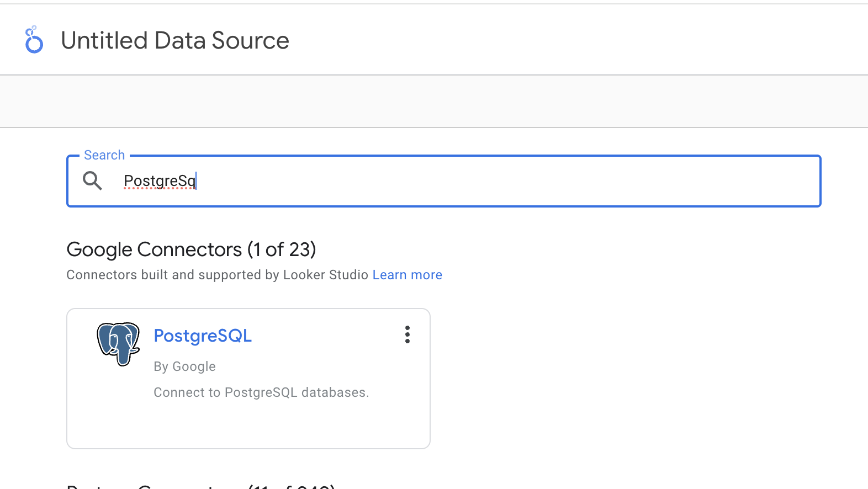Click the 'By Google' text

[184, 366]
